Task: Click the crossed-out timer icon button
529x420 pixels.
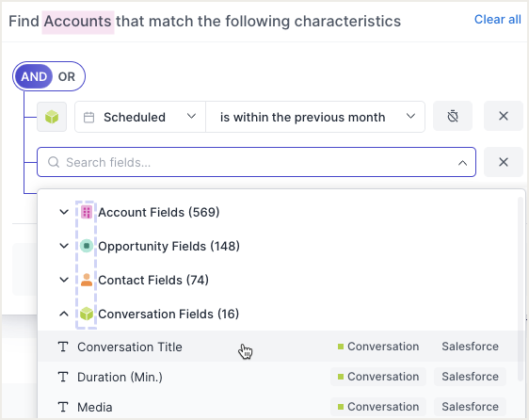Action: click(453, 116)
